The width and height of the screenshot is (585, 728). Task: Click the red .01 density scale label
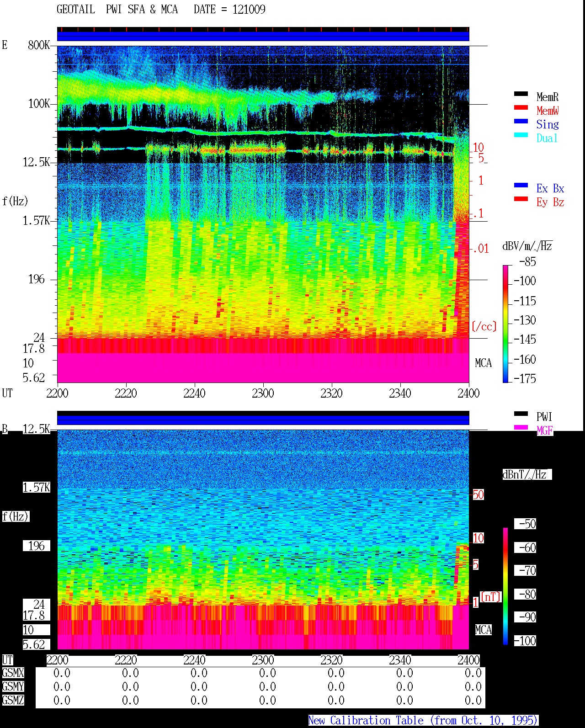tap(480, 249)
